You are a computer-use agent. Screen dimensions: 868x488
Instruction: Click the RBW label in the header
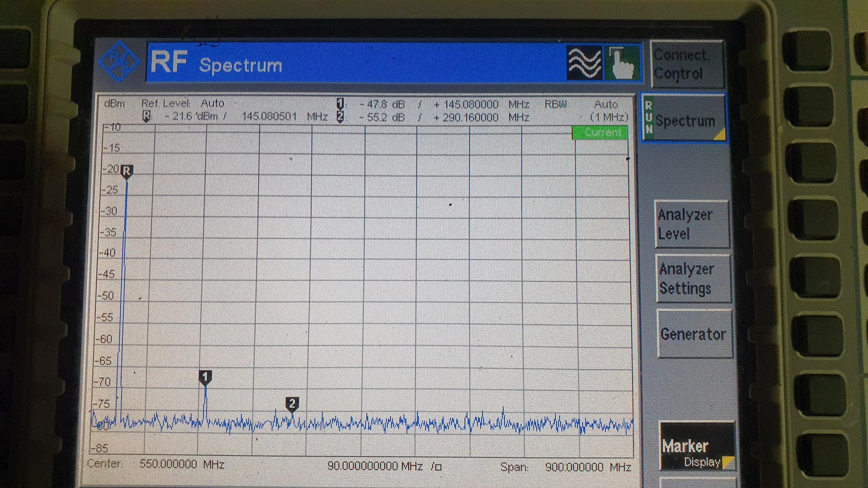556,105
